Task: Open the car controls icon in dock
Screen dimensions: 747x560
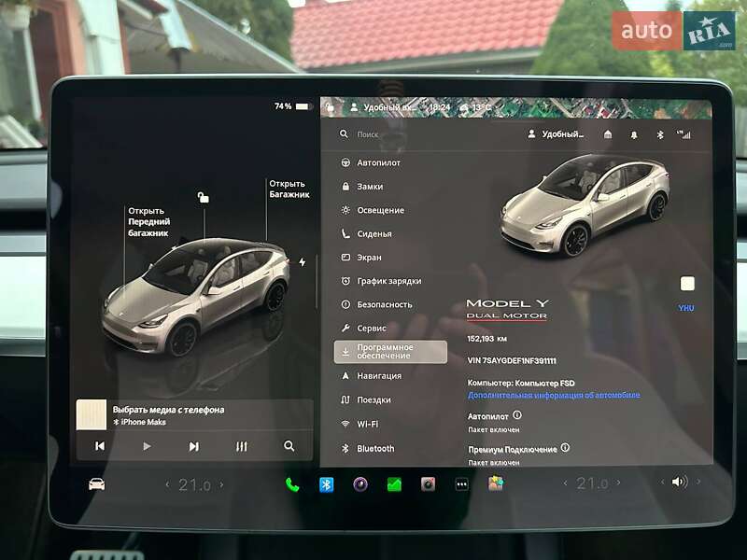Action: pos(96,483)
